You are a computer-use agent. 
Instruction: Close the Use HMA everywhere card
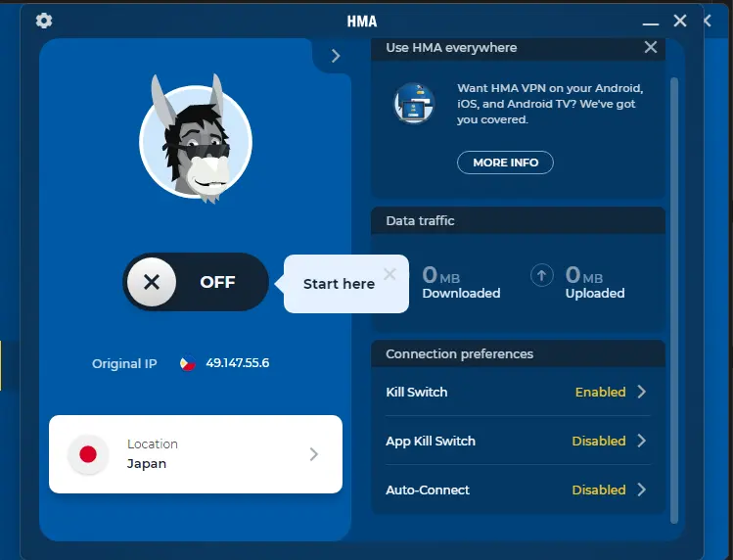pos(650,47)
